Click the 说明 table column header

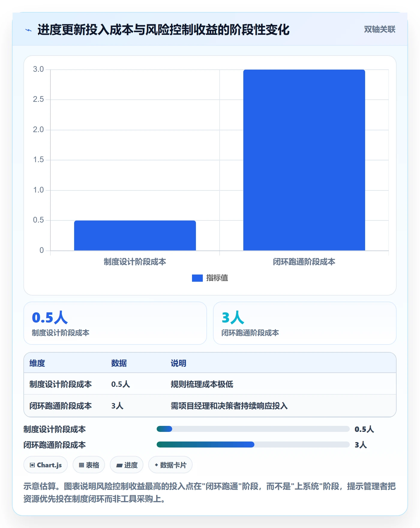click(178, 363)
